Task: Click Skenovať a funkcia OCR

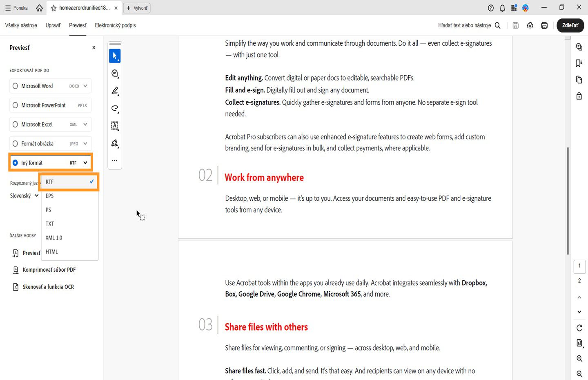Action: point(43,287)
